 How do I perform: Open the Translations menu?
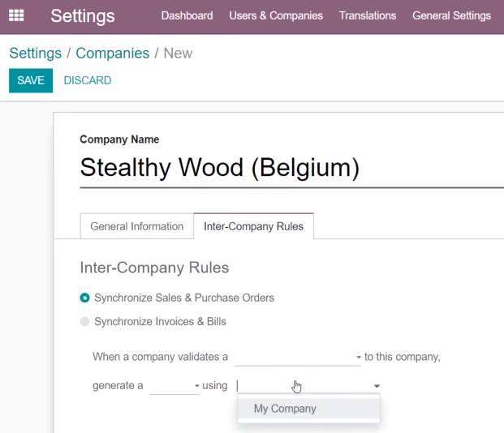[368, 15]
